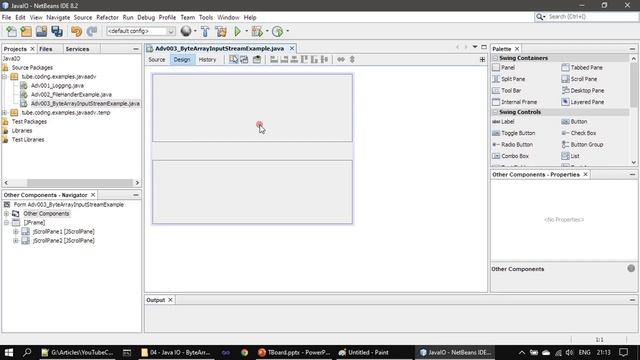Switch to the History view
Image resolution: width=640 pixels, height=360 pixels.
(x=207, y=60)
